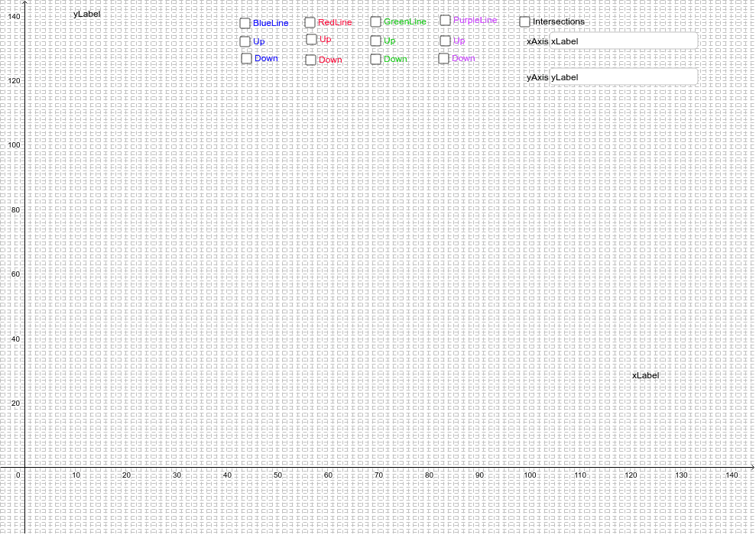
Task: Turn on the Intersections checkbox
Action: (x=524, y=21)
